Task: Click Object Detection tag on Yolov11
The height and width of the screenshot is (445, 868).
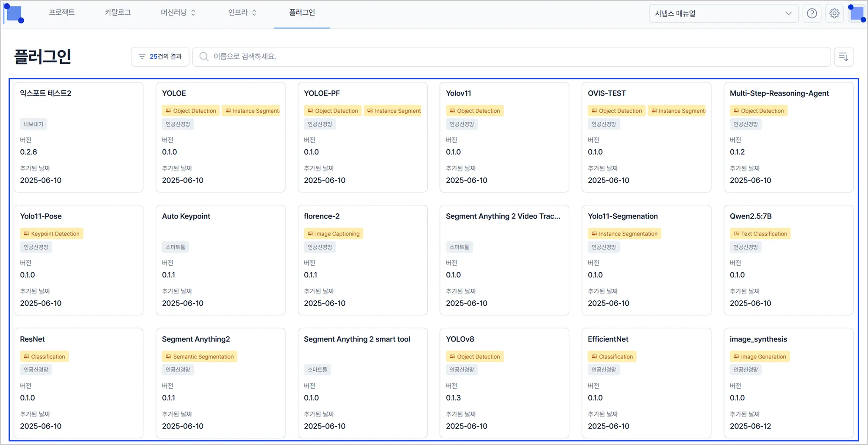Action: (475, 111)
